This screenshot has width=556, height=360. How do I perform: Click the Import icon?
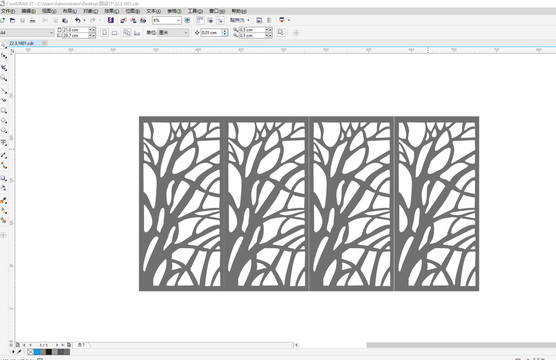[123, 21]
